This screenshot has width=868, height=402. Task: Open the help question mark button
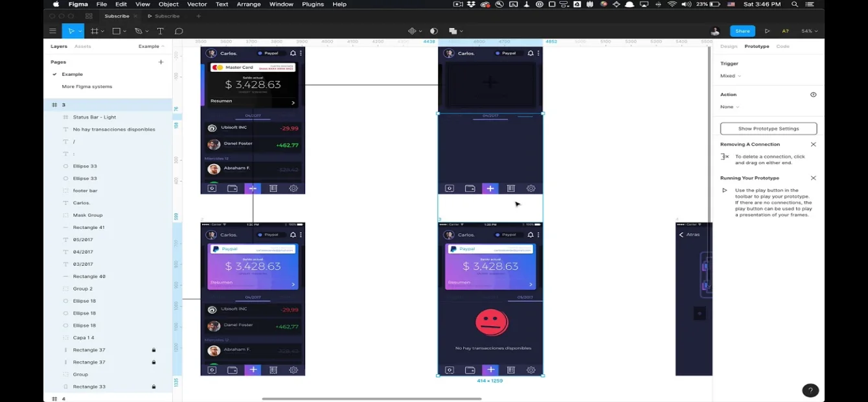click(x=810, y=390)
